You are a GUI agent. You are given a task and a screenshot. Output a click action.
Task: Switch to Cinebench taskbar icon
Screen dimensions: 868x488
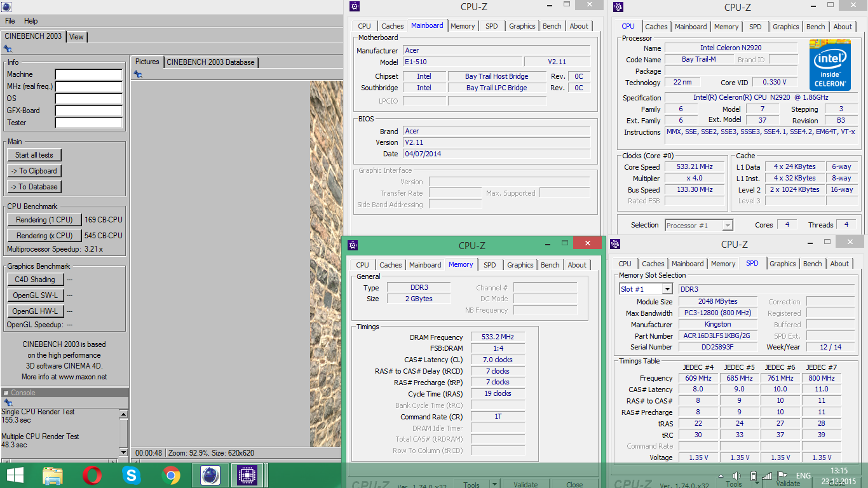210,475
